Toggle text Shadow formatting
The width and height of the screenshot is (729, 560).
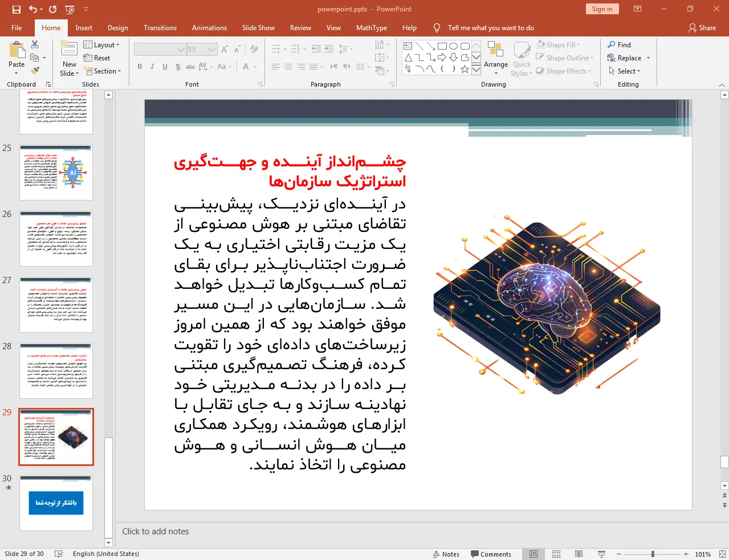(x=178, y=67)
